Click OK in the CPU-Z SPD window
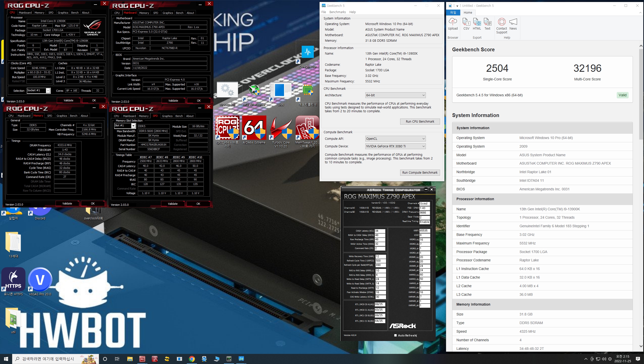This screenshot has height=364, width=644. 198,204
